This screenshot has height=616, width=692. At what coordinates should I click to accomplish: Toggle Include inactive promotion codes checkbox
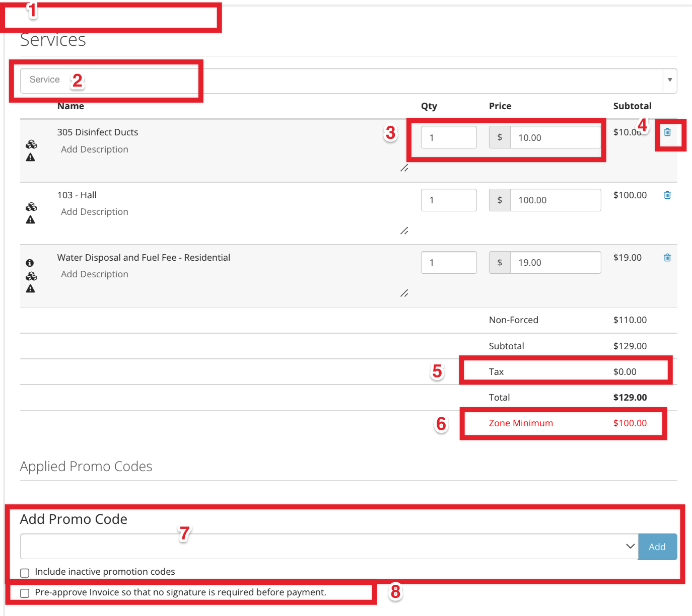coord(25,573)
